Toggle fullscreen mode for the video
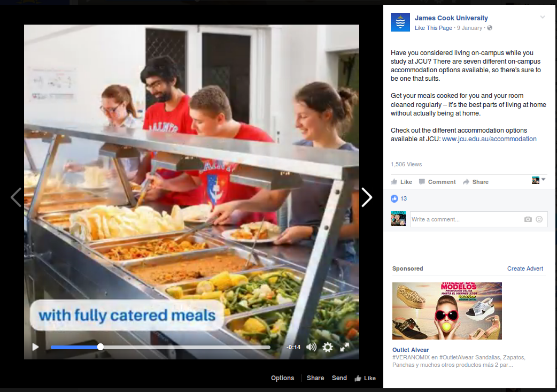Viewport: 557px width, 392px height. click(345, 347)
